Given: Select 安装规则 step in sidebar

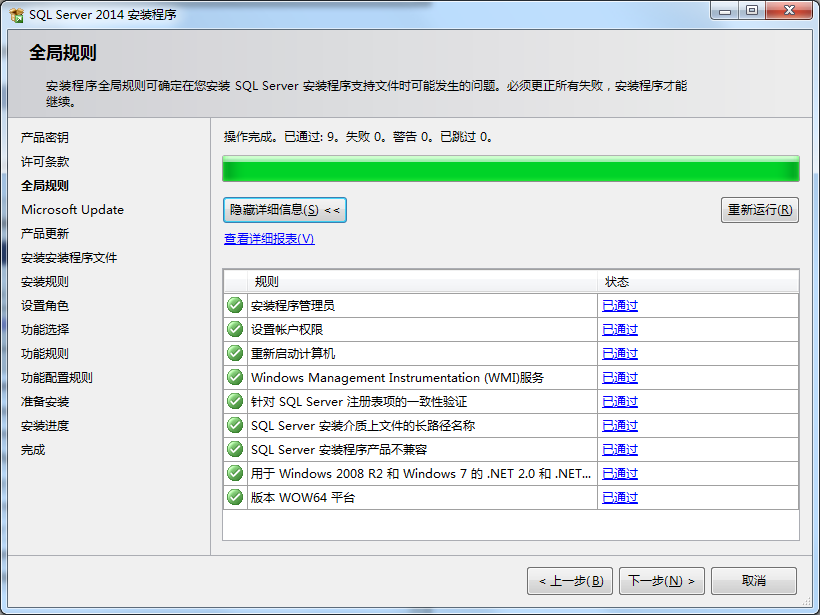Looking at the screenshot, I should point(45,282).
